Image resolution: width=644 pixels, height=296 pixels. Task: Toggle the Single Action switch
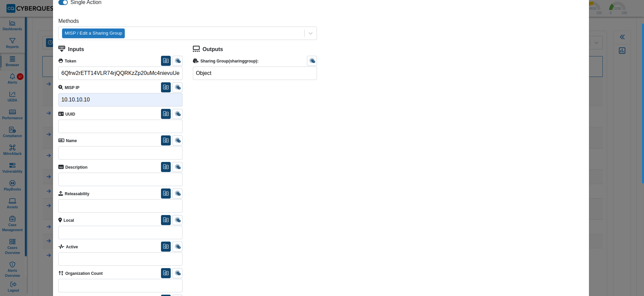click(63, 2)
